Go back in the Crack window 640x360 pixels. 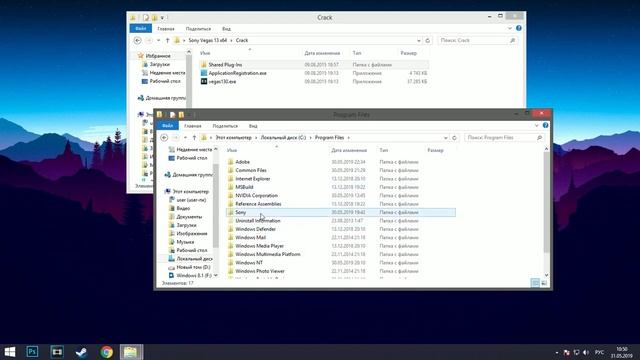pos(138,40)
